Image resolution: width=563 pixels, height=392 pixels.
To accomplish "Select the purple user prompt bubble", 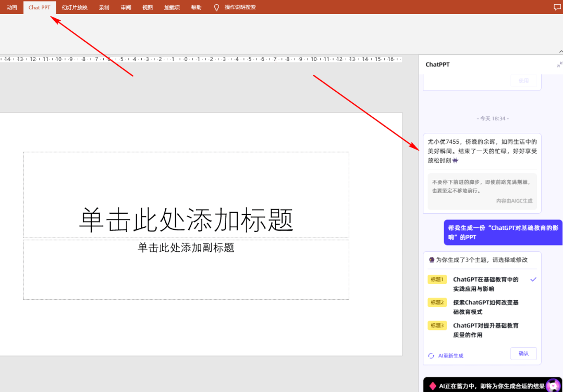I will click(503, 232).
